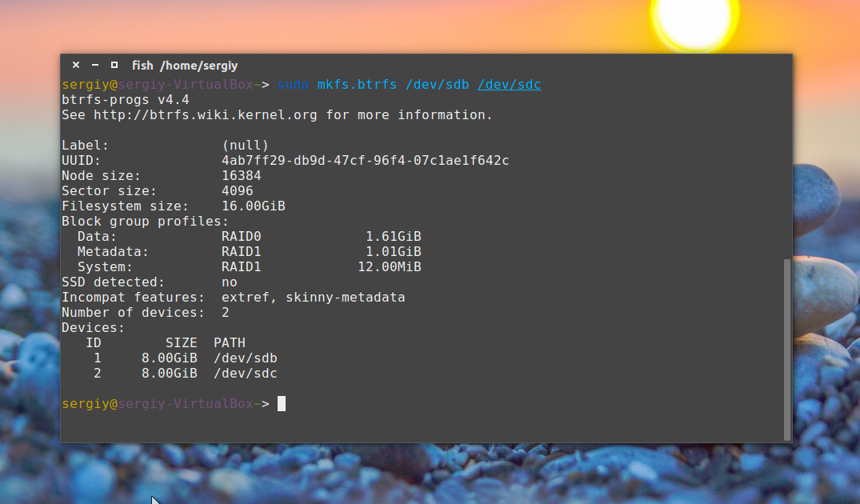This screenshot has height=504, width=860.
Task: Click 'extref, skinny-metadata' features text
Action: (313, 298)
